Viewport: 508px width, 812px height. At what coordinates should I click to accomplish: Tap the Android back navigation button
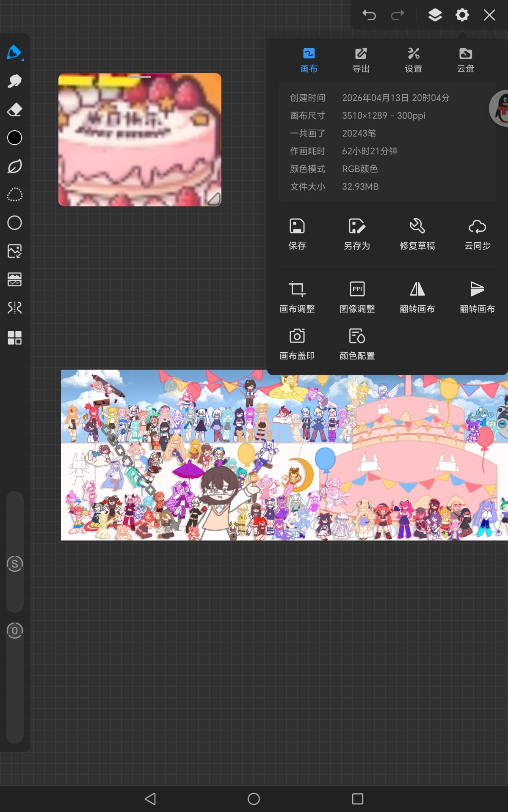pyautogui.click(x=150, y=798)
